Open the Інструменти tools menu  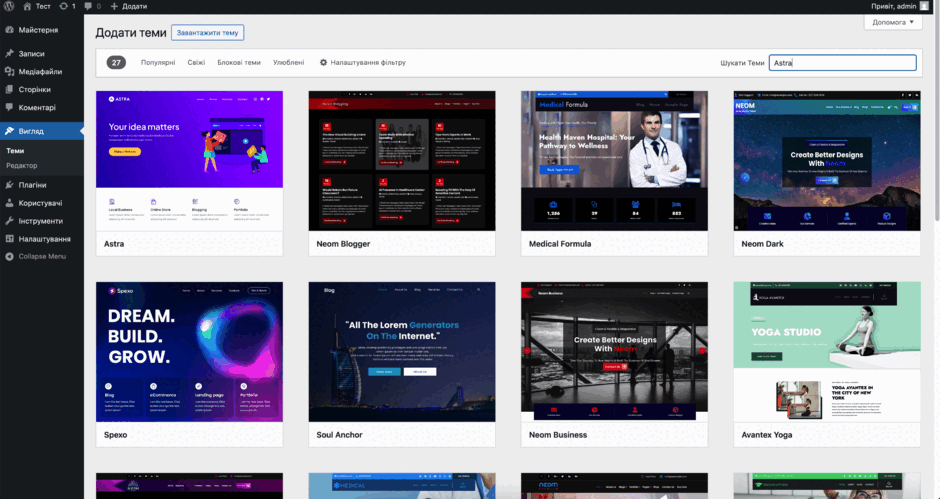click(42, 221)
